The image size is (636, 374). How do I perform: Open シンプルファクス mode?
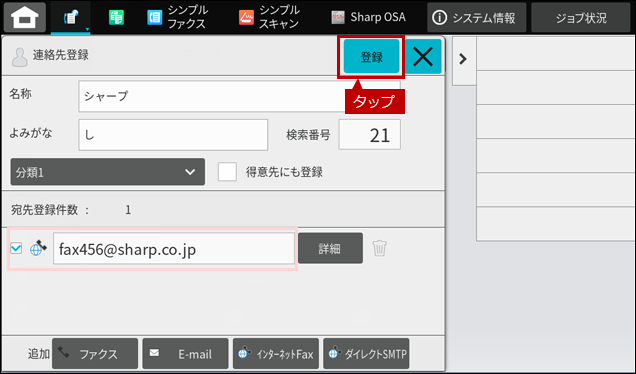(x=178, y=17)
